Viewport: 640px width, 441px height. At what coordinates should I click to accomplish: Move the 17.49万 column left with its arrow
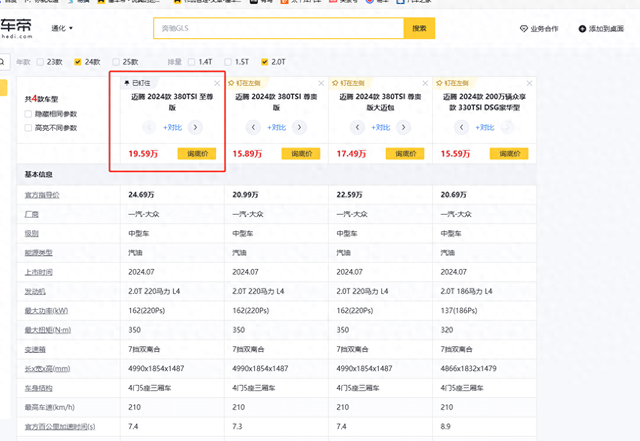(x=357, y=127)
